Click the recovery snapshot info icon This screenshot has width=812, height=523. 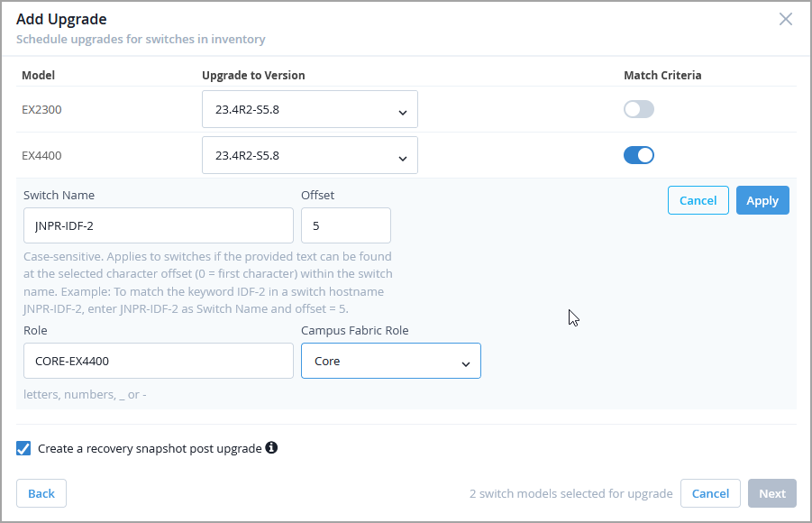[x=271, y=447]
